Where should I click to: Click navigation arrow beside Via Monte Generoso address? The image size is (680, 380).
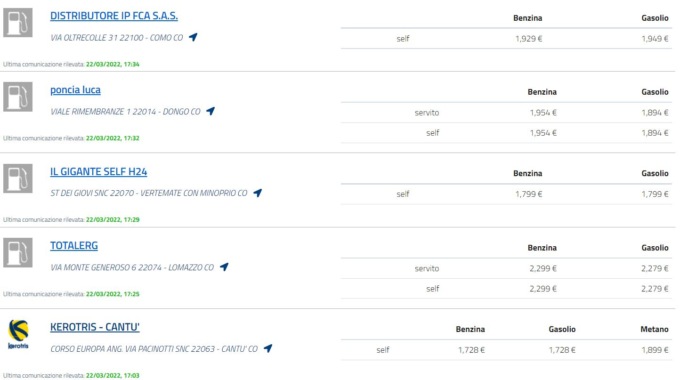coord(224,267)
